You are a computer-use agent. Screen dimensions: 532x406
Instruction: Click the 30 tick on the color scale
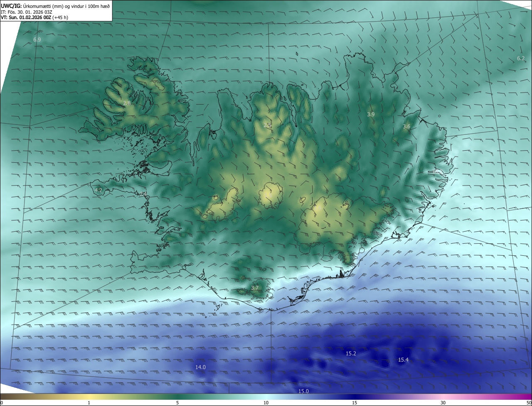point(443,403)
